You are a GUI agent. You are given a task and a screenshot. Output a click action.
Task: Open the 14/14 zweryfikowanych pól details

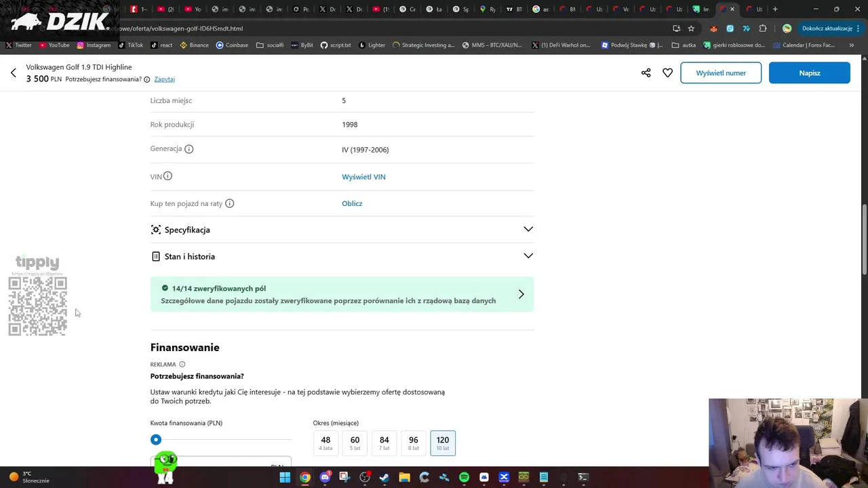click(342, 294)
